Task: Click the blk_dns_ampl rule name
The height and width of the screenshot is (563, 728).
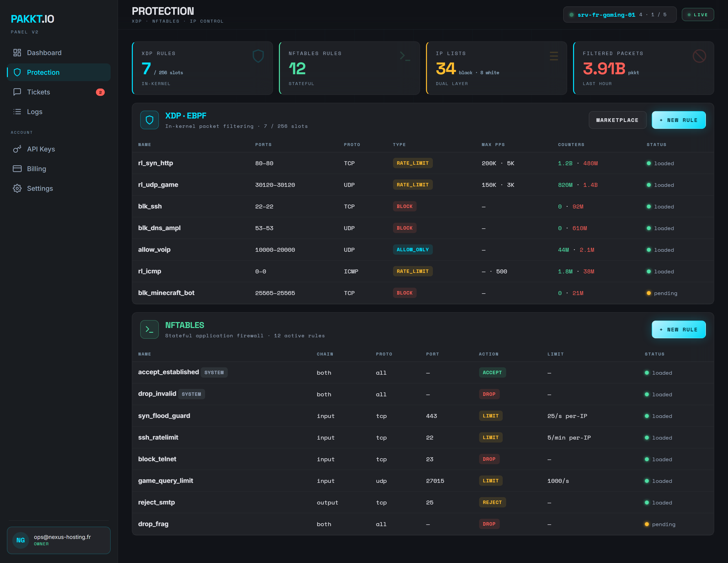Action: click(x=159, y=228)
